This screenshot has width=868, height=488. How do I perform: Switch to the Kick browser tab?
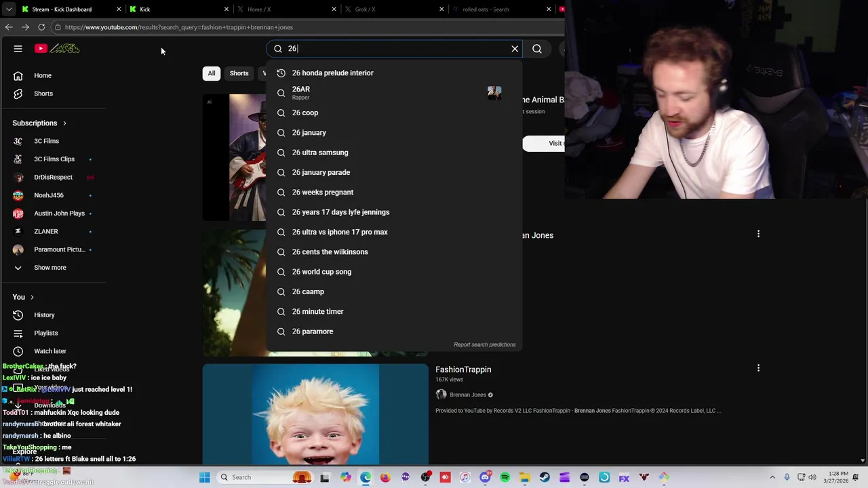click(x=178, y=9)
